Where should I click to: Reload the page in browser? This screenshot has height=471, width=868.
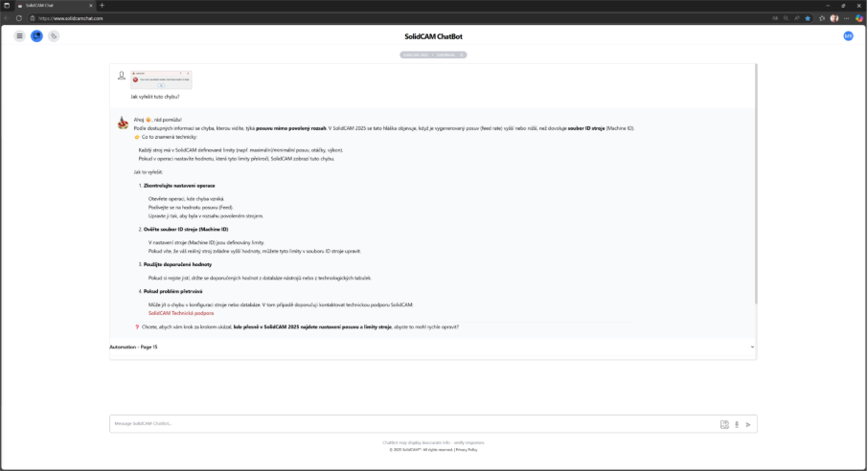(x=19, y=18)
